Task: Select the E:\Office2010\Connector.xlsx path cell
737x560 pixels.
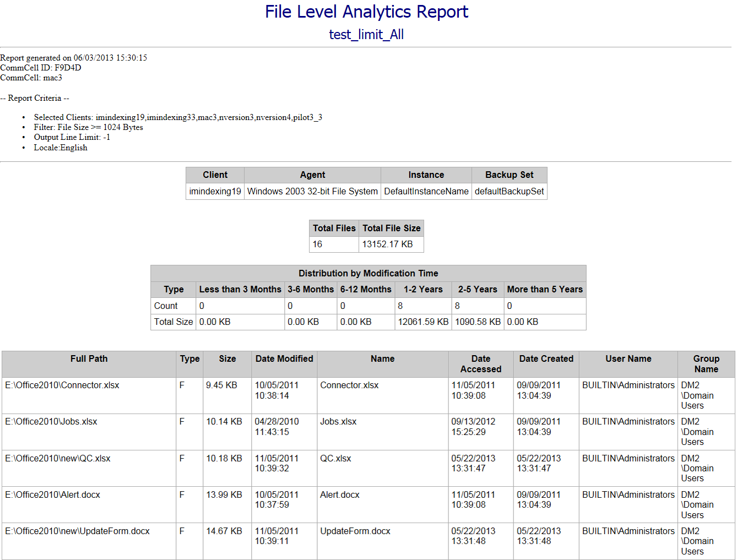Action: [x=62, y=385]
